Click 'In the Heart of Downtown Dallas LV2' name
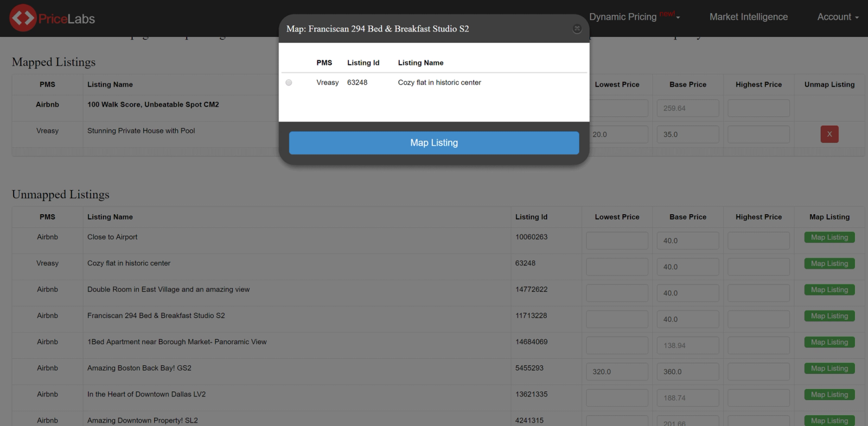Screen dimensions: 868x426 tap(146, 394)
